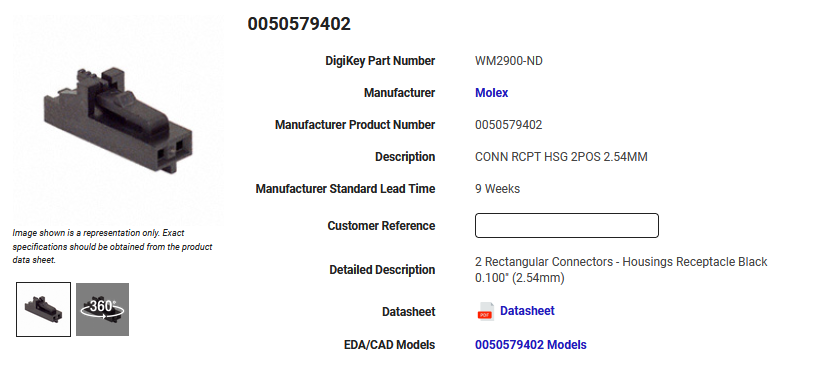This screenshot has height=366, width=823.
Task: Click the Rectangular Connectors detailed description text
Action: click(621, 270)
